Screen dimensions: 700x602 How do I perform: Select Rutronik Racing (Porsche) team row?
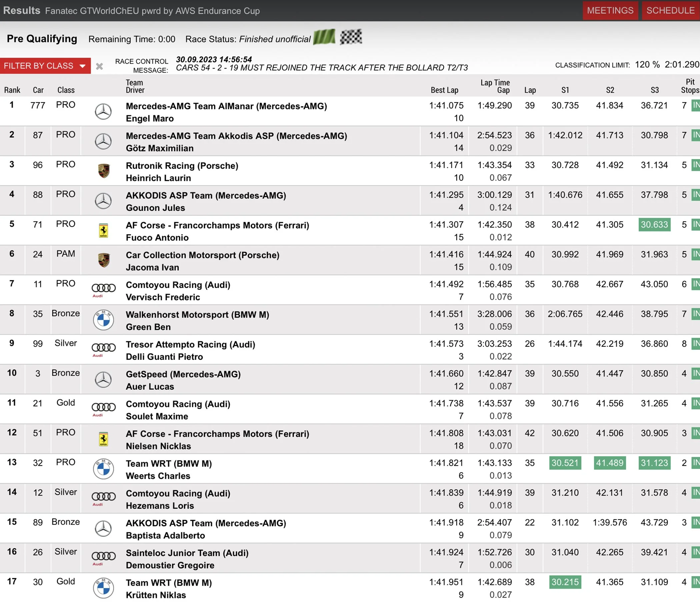point(182,166)
